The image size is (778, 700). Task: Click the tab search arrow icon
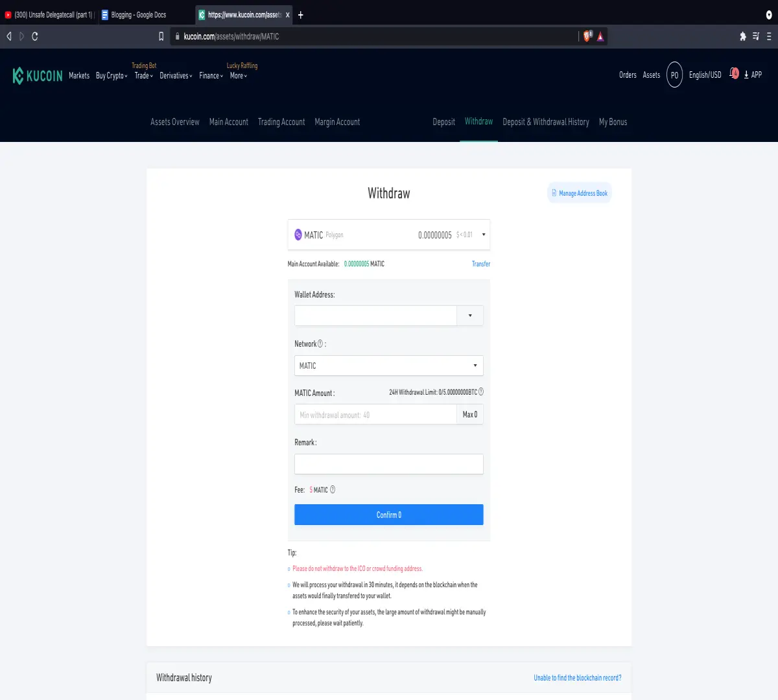coord(769,15)
